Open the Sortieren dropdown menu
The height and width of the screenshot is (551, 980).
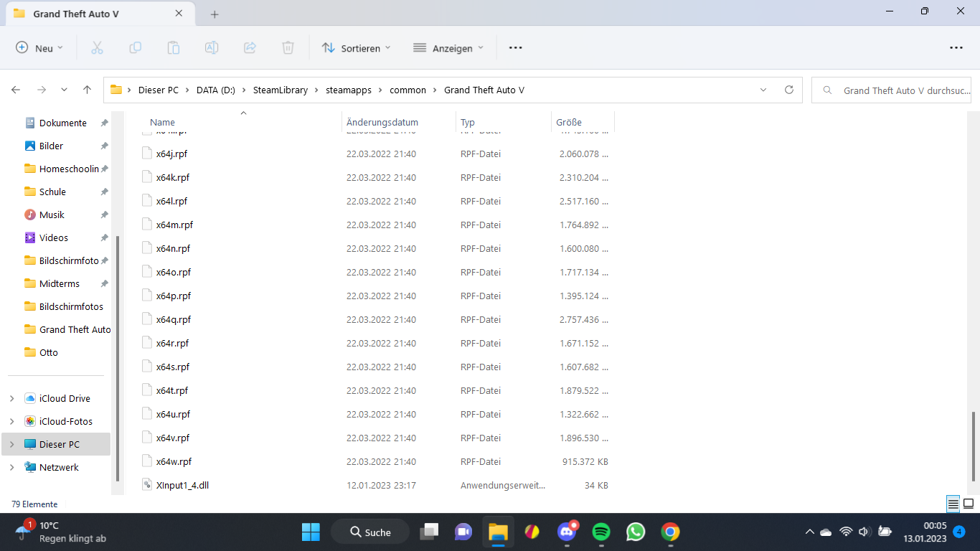coord(357,48)
